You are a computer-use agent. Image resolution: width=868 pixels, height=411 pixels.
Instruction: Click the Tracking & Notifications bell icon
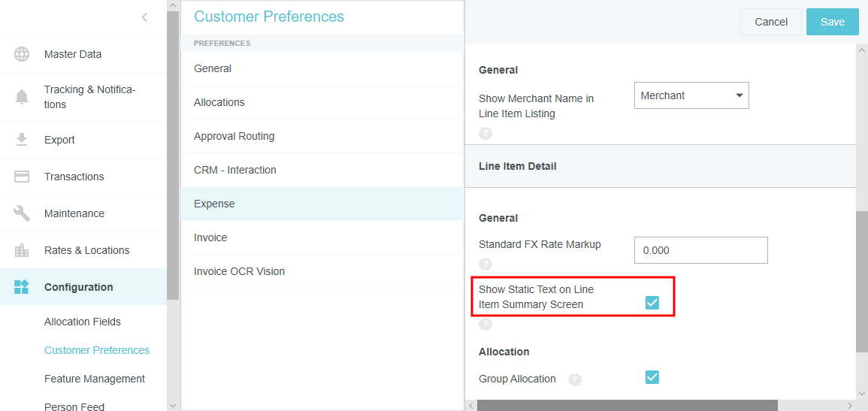click(22, 97)
